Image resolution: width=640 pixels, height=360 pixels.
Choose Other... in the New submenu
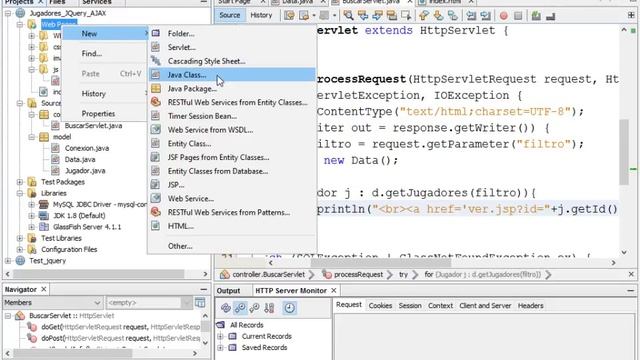232,246
